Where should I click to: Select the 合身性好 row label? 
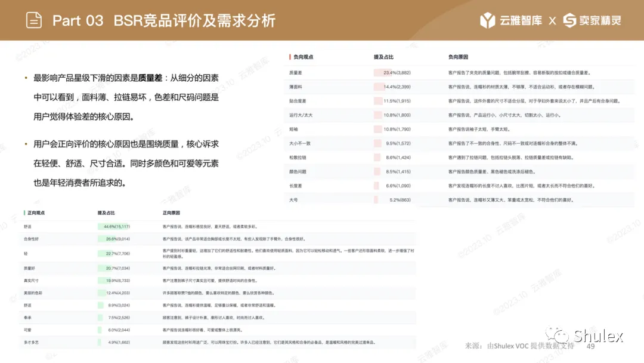coord(31,239)
